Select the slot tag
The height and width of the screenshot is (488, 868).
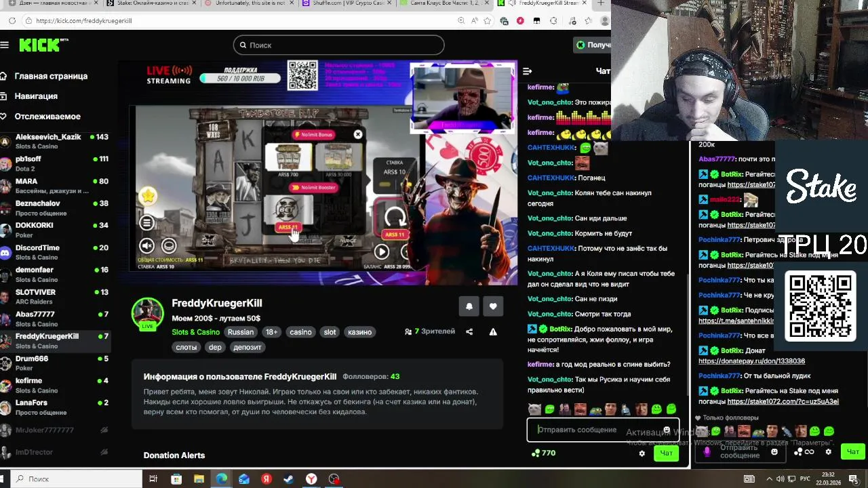click(x=330, y=332)
